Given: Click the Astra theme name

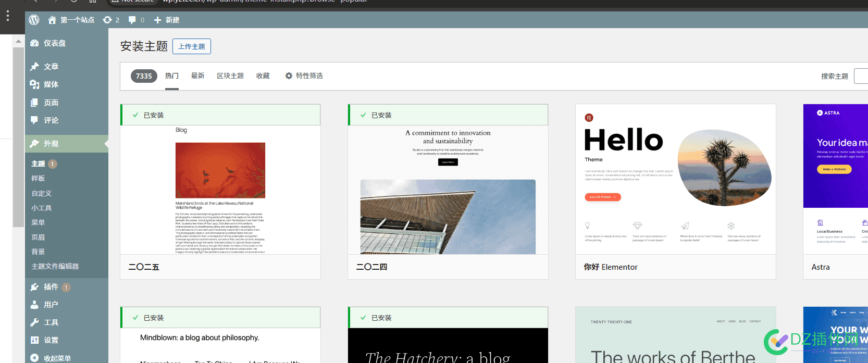Looking at the screenshot, I should (821, 267).
